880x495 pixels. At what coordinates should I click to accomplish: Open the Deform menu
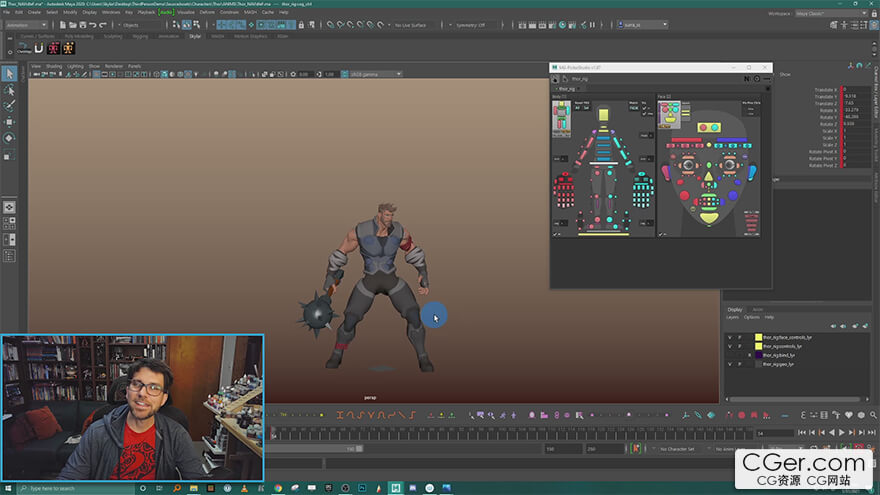206,12
